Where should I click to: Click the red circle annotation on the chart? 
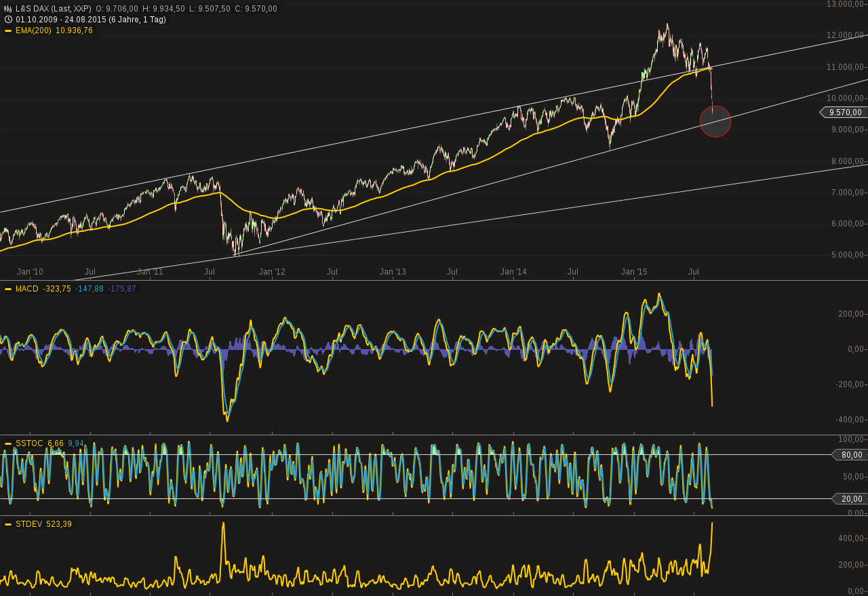click(715, 121)
